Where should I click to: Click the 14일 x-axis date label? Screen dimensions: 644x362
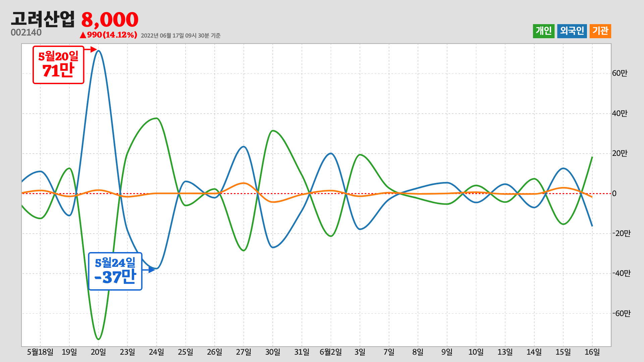pyautogui.click(x=534, y=352)
